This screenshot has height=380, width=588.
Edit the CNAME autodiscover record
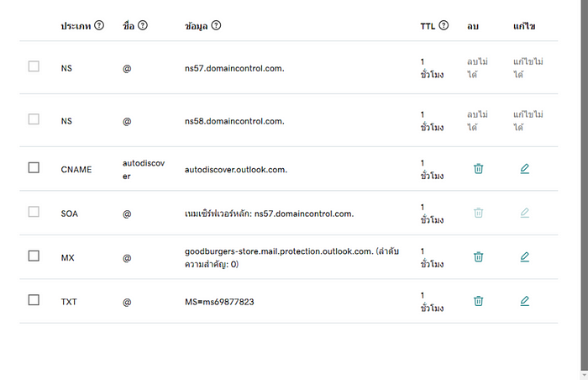(525, 169)
